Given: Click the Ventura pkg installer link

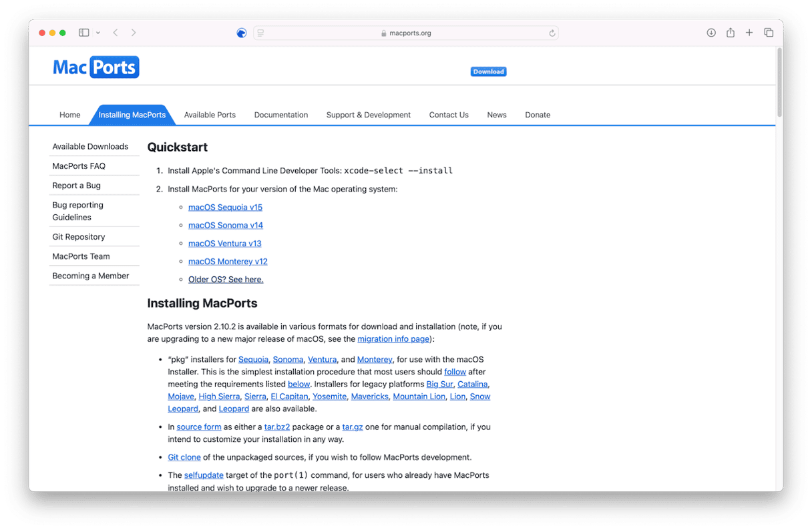Looking at the screenshot, I should point(322,359).
